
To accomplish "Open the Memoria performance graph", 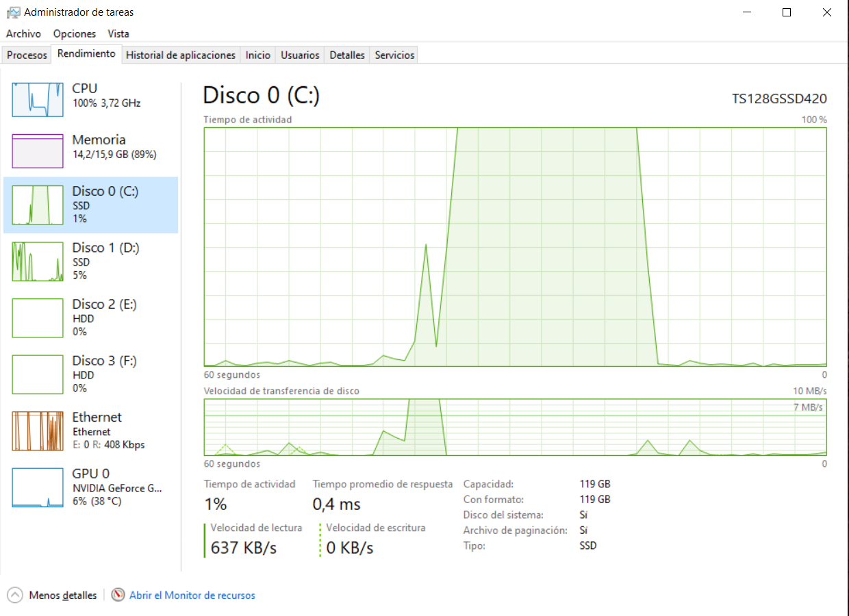I will point(89,147).
